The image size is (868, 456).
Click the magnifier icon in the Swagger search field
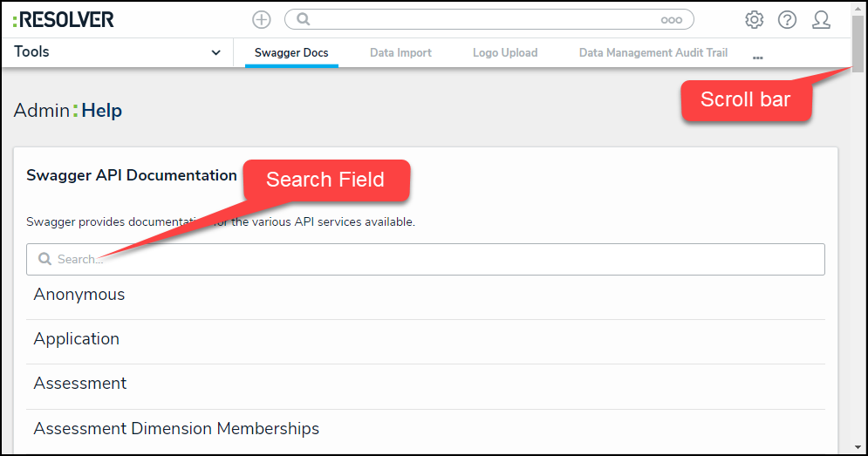[45, 259]
